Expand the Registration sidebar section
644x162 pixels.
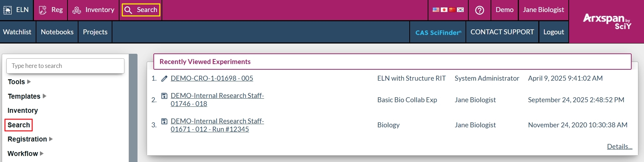51,139
